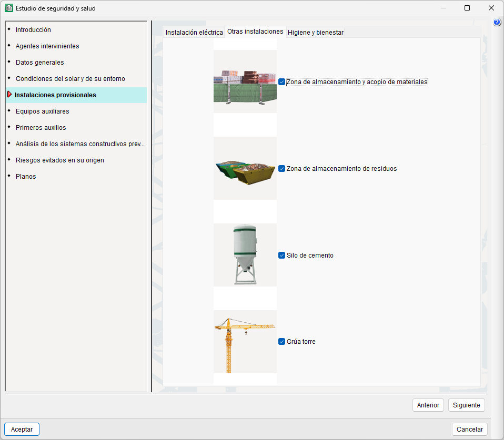Select Instalaciones provisionales in the list
Image resolution: width=504 pixels, height=440 pixels.
pyautogui.click(x=76, y=95)
